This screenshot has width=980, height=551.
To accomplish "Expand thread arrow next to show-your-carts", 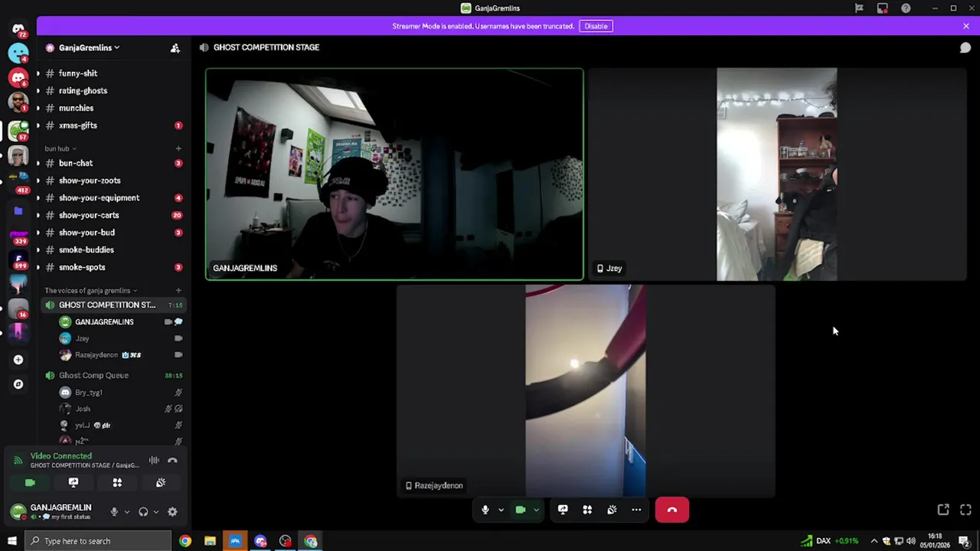I will (38, 215).
